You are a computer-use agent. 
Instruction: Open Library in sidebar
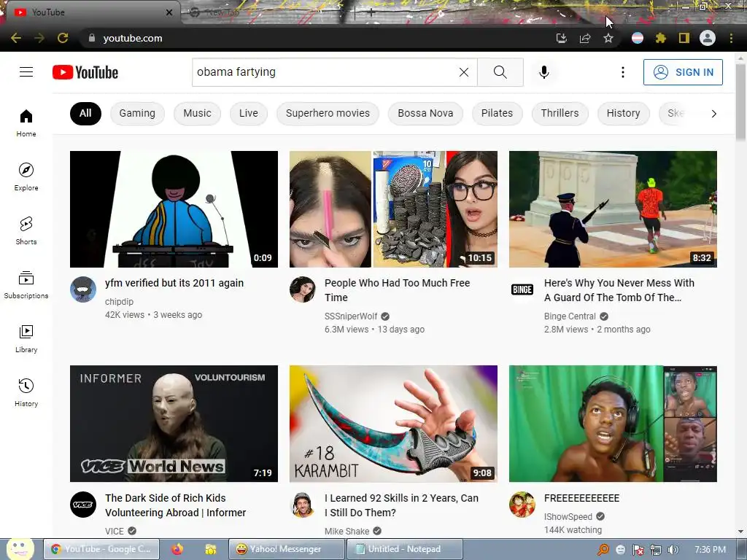[26, 338]
